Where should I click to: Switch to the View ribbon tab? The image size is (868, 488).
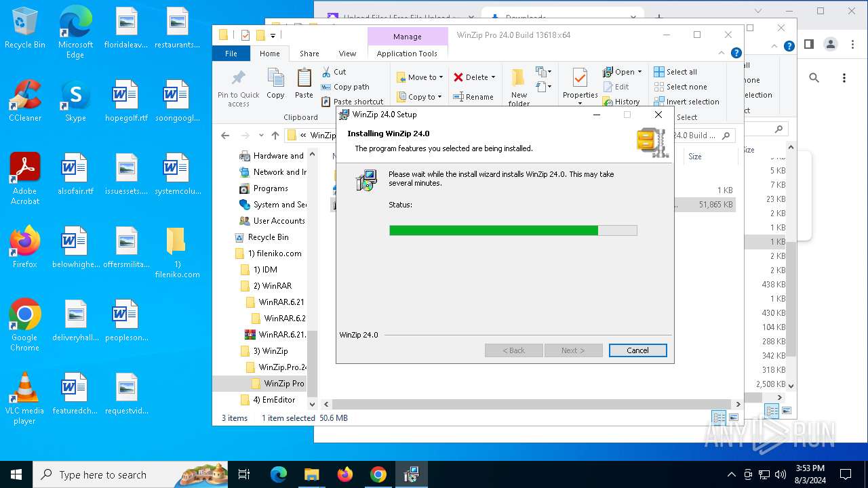coord(347,54)
